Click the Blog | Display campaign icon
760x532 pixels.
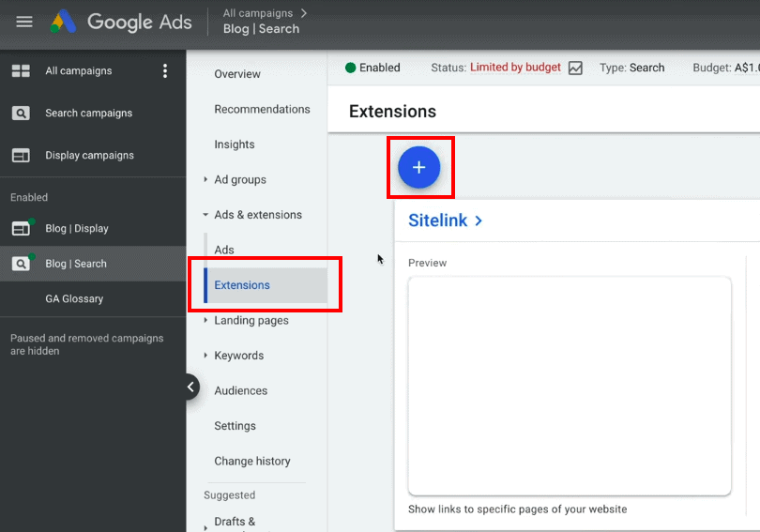(23, 227)
